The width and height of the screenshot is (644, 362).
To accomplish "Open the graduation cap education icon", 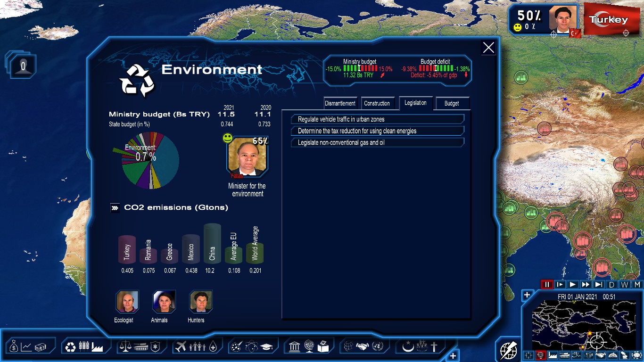I will 266,347.
